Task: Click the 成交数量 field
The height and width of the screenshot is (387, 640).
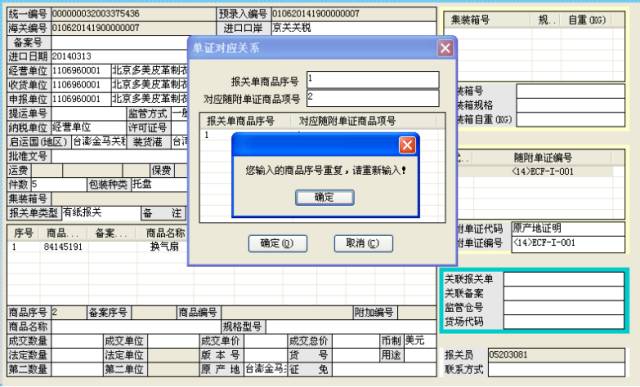Action: pyautogui.click(x=77, y=341)
